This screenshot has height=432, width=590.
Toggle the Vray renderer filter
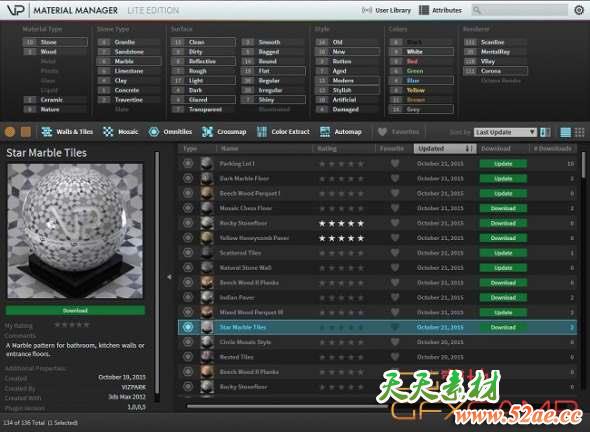(495, 61)
